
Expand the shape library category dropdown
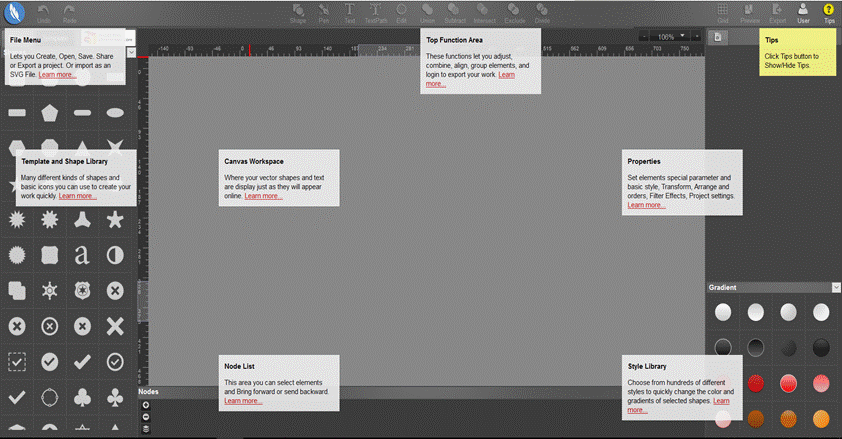pyautogui.click(x=132, y=52)
